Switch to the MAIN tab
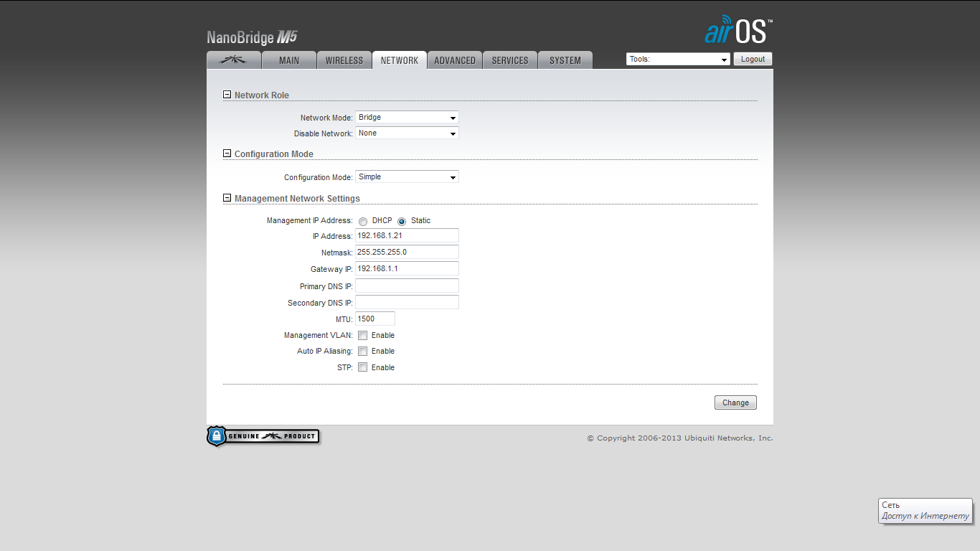Screen dimensions: 980x551 coord(289,60)
